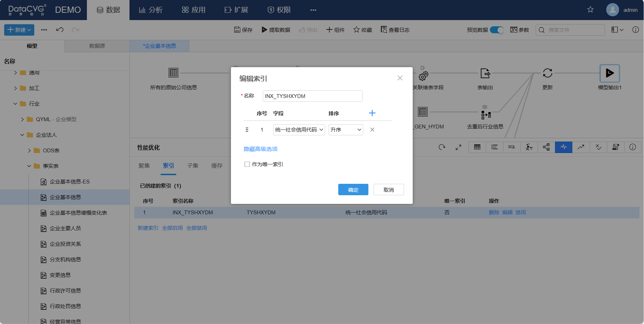644x324 pixels.
Task: Switch to the 子集 tab
Action: 193,166
